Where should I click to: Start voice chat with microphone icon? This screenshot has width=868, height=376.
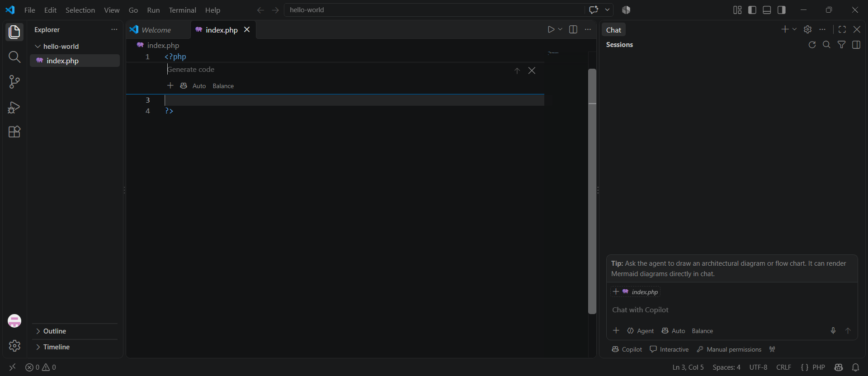point(833,331)
